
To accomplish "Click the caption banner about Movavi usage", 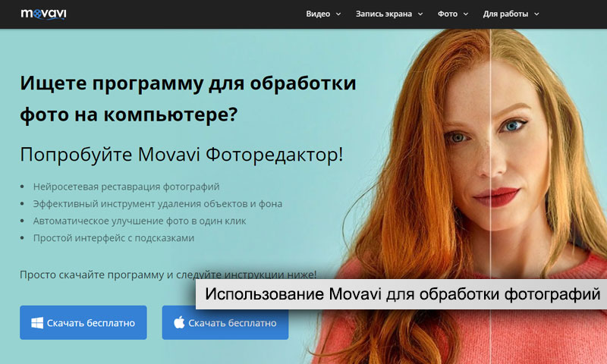I will (x=401, y=294).
